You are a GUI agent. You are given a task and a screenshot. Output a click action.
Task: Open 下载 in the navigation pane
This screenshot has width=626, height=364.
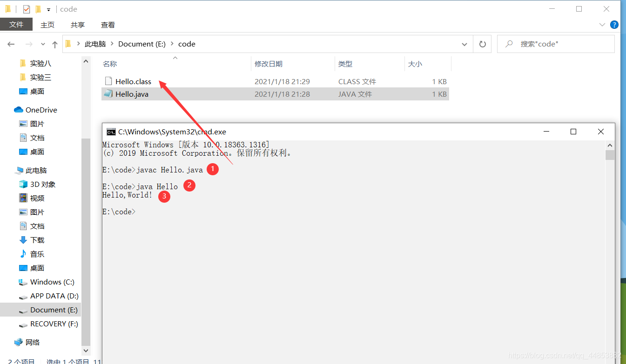coord(37,240)
